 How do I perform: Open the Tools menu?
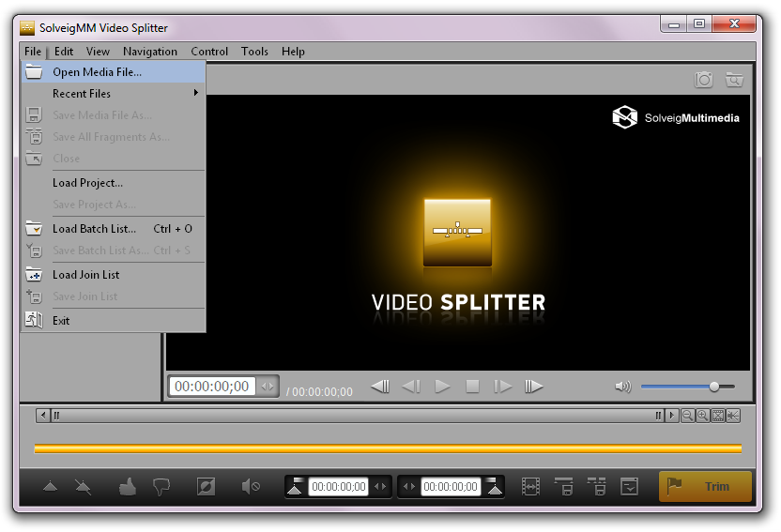254,52
